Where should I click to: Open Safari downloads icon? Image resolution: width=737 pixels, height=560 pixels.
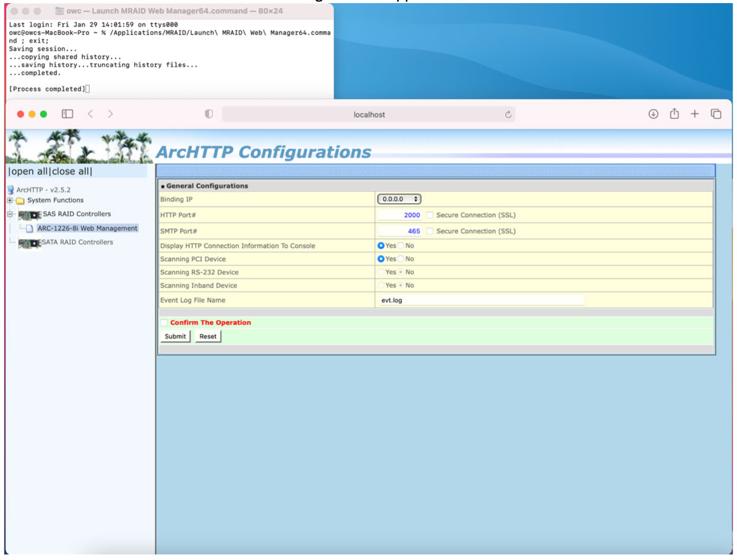tap(653, 114)
